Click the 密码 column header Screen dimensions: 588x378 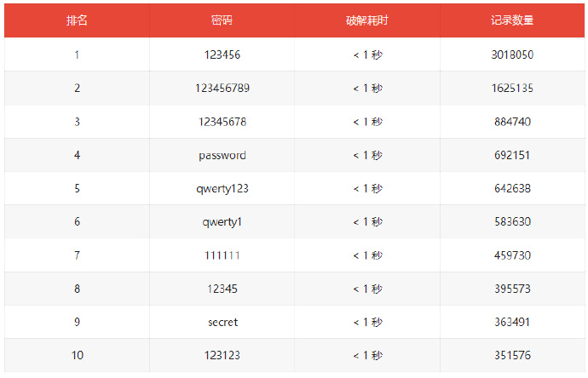coord(222,20)
